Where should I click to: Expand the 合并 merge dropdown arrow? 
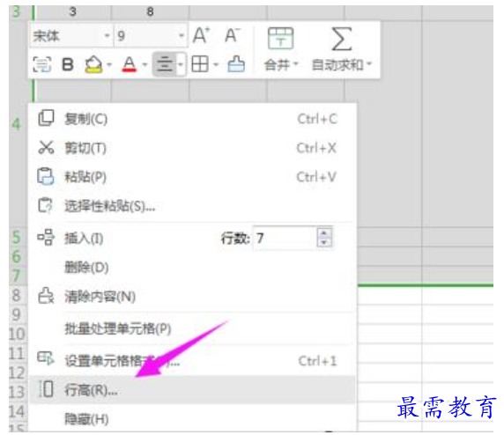tap(296, 63)
